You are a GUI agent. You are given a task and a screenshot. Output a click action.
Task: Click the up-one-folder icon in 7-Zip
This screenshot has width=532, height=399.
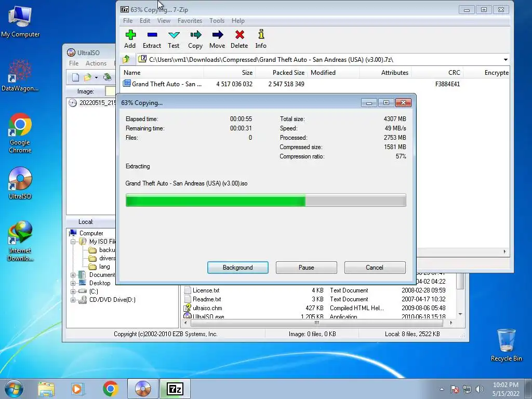pos(126,59)
